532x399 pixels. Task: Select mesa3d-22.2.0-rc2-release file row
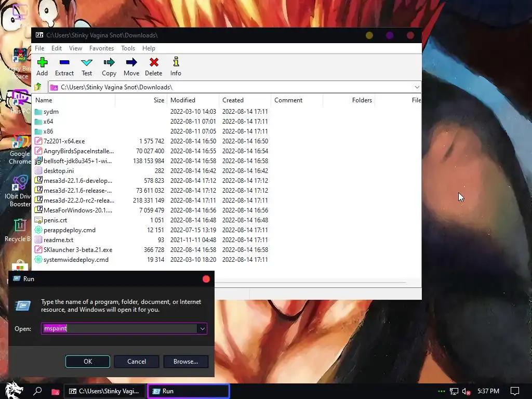pos(151,200)
